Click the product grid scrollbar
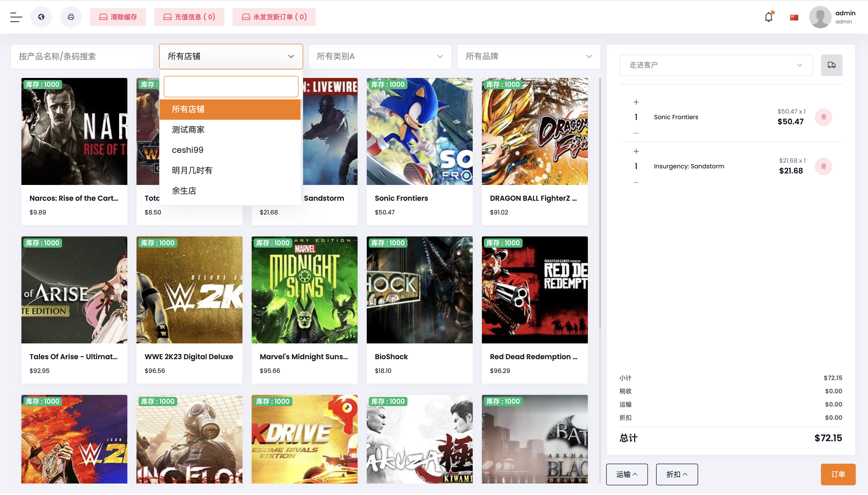The image size is (868, 495). pos(600,203)
